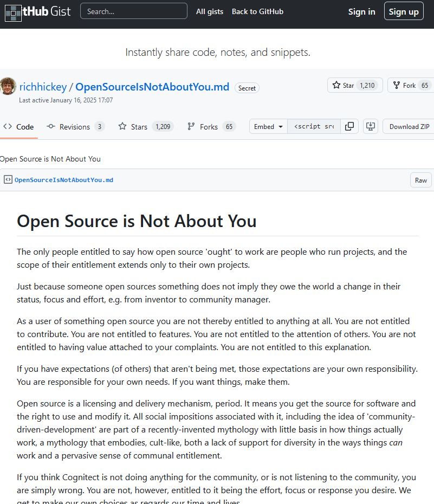Click the Download ZIP button
The width and height of the screenshot is (434, 504).
pos(409,126)
